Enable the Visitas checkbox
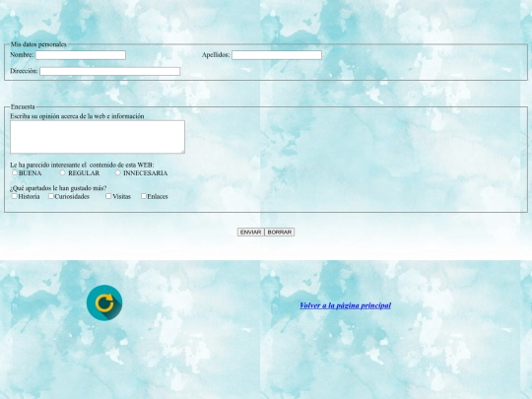The image size is (532, 399). point(108,196)
